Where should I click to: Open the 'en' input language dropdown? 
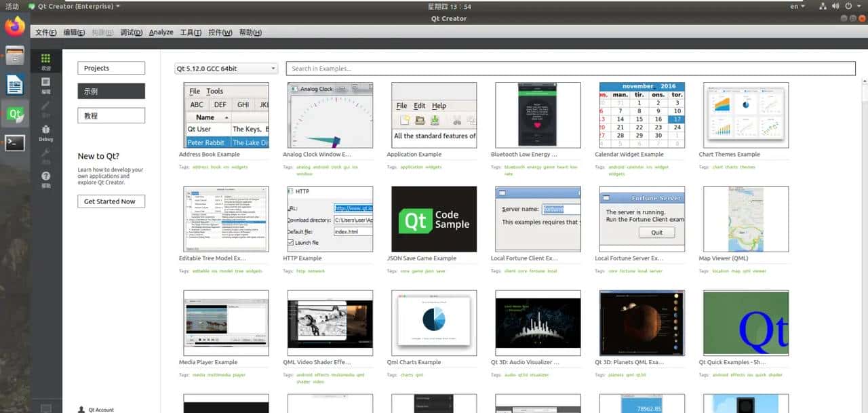point(797,6)
